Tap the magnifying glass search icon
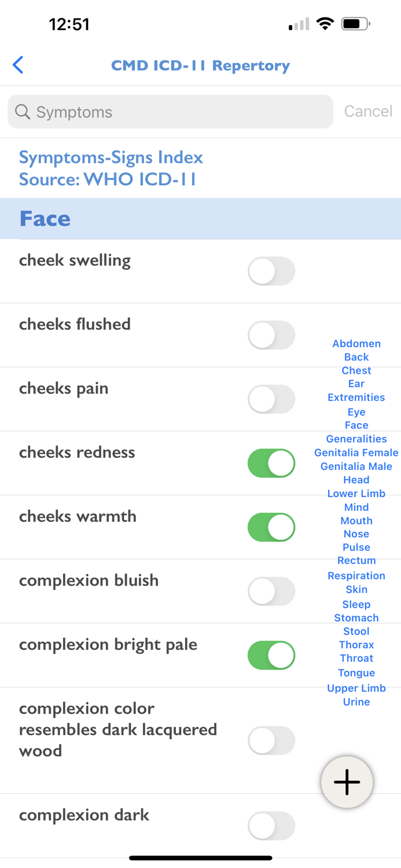Screen dimensions: 401x868 coord(22,111)
